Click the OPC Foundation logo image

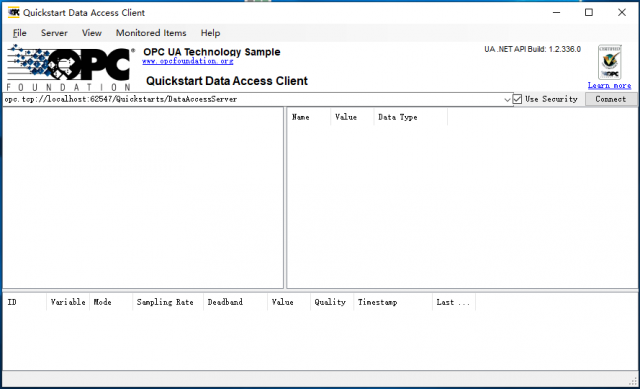pos(70,68)
